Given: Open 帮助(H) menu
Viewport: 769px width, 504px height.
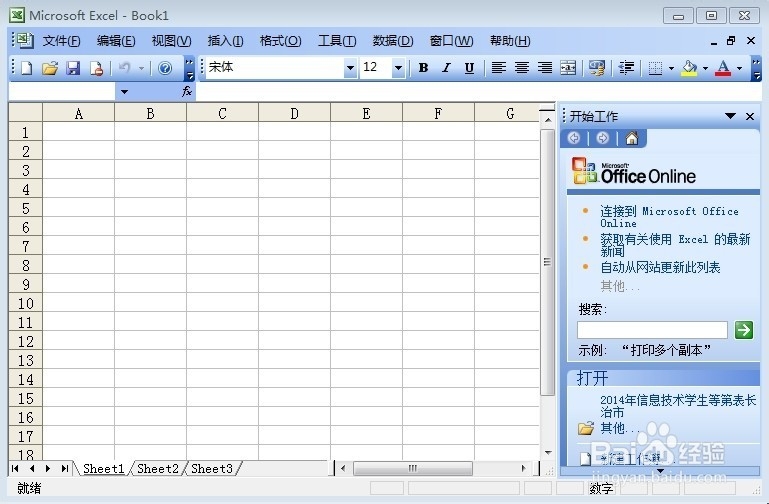Looking at the screenshot, I should click(510, 41).
